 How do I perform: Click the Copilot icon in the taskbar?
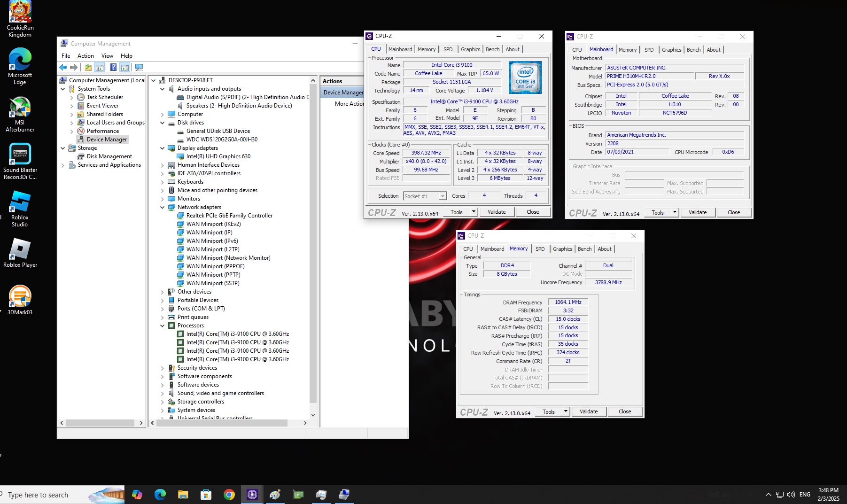coord(137,495)
